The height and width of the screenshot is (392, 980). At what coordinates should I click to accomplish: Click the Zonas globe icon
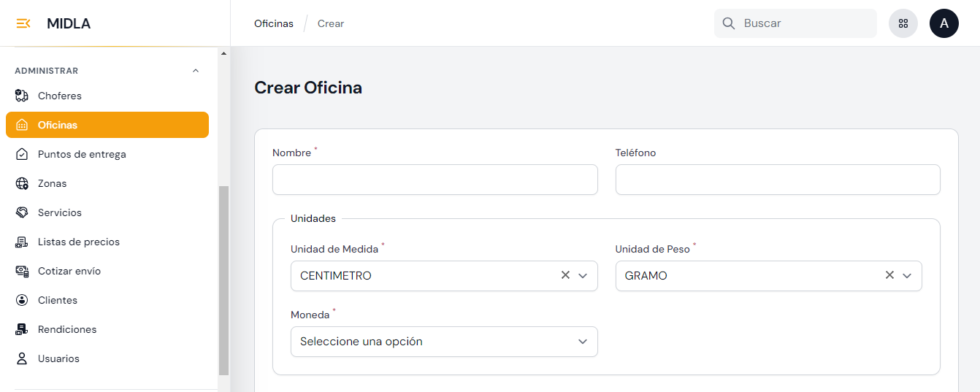pos(22,183)
